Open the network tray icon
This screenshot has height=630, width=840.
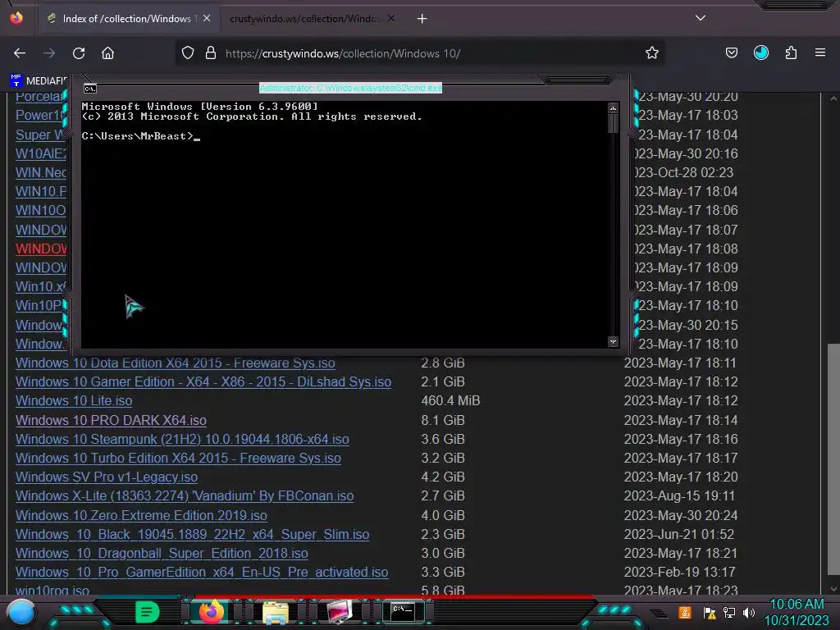tap(729, 613)
